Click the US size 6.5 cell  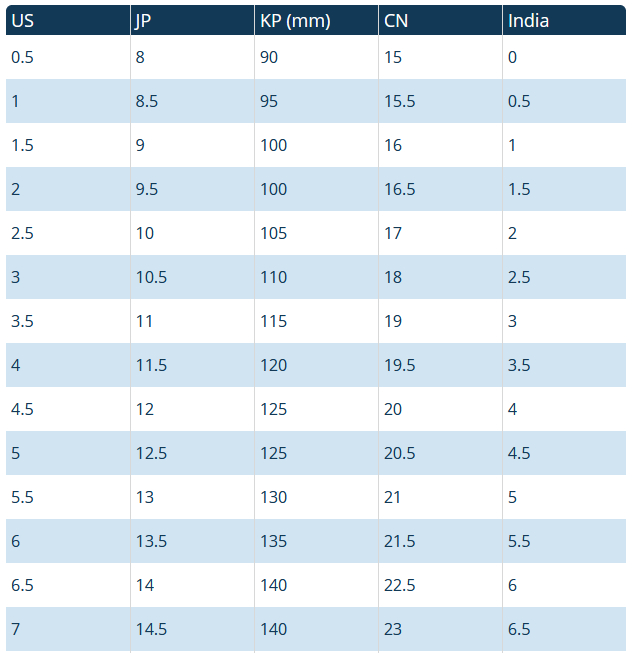[23, 585]
